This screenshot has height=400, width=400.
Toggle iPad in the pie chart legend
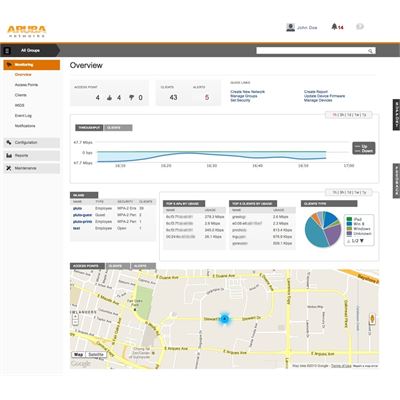pos(354,219)
